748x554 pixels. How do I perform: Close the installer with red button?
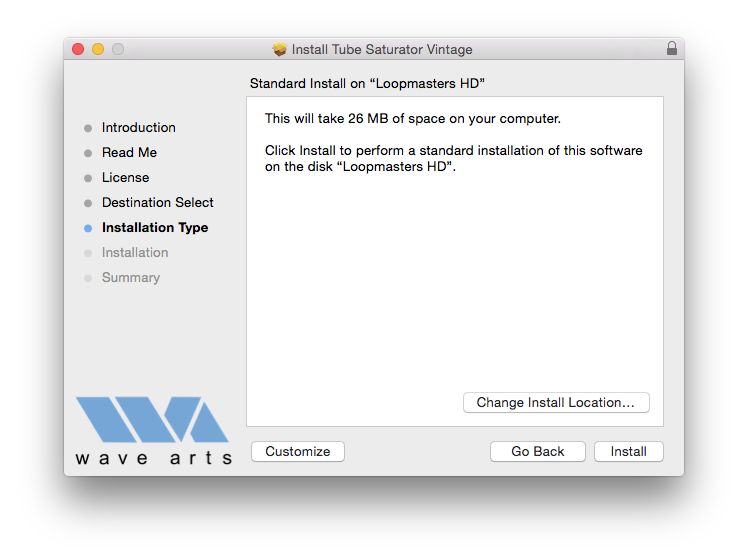[78, 49]
